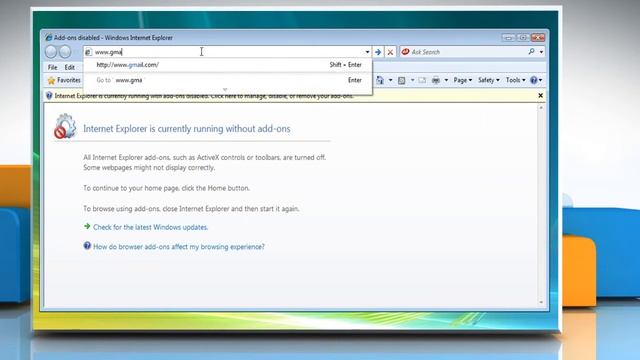Click the page scrollbar up arrow
The height and width of the screenshot is (360, 640).
541,108
